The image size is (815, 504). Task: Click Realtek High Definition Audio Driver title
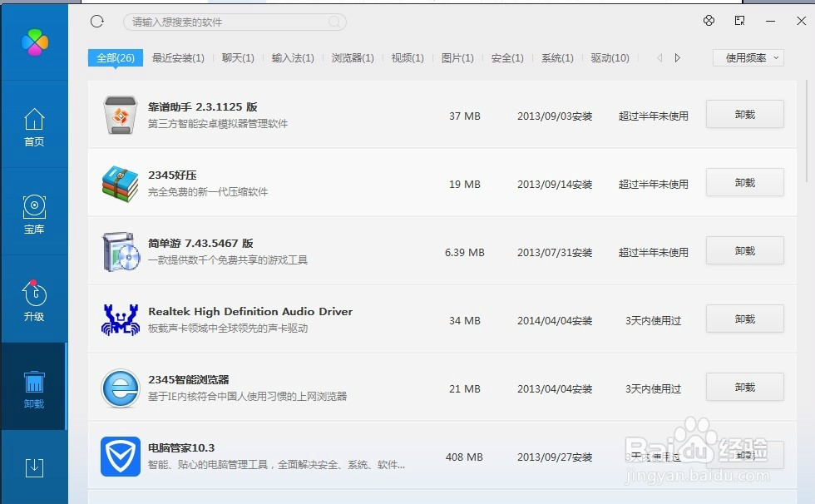pyautogui.click(x=250, y=311)
